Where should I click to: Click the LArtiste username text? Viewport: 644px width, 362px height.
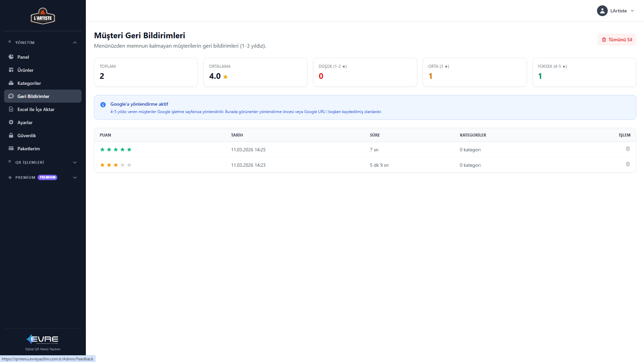click(618, 11)
